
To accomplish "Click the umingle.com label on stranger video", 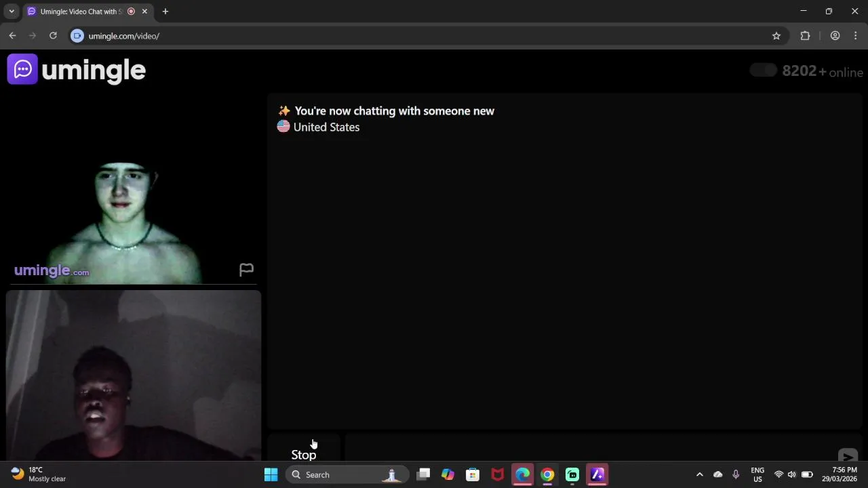I will pos(52,271).
